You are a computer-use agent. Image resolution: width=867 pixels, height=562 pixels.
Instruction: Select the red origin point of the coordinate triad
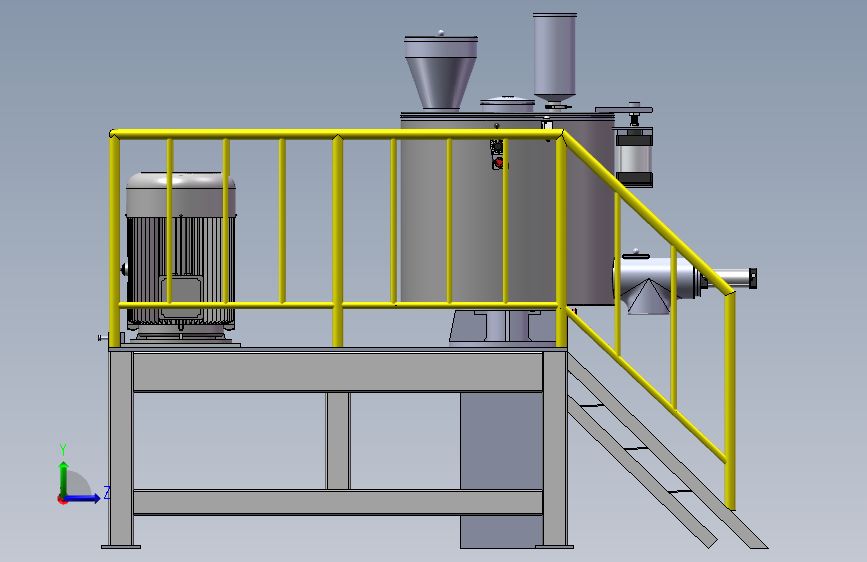[62, 499]
